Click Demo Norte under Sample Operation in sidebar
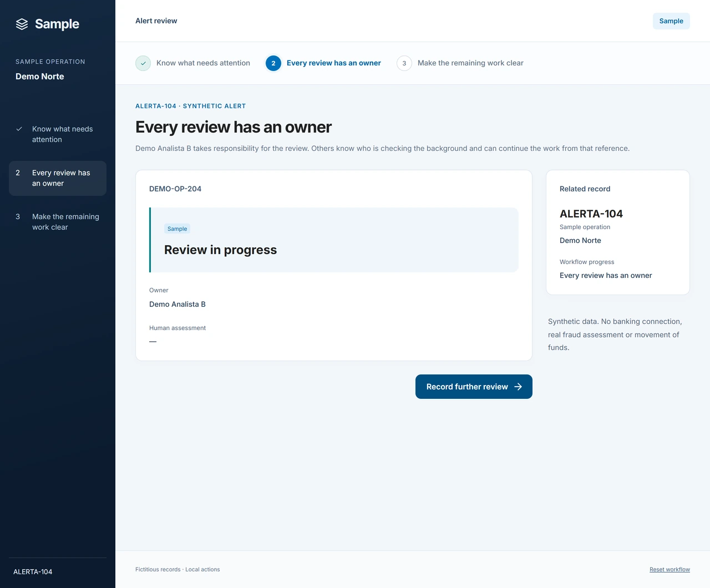 (x=40, y=77)
